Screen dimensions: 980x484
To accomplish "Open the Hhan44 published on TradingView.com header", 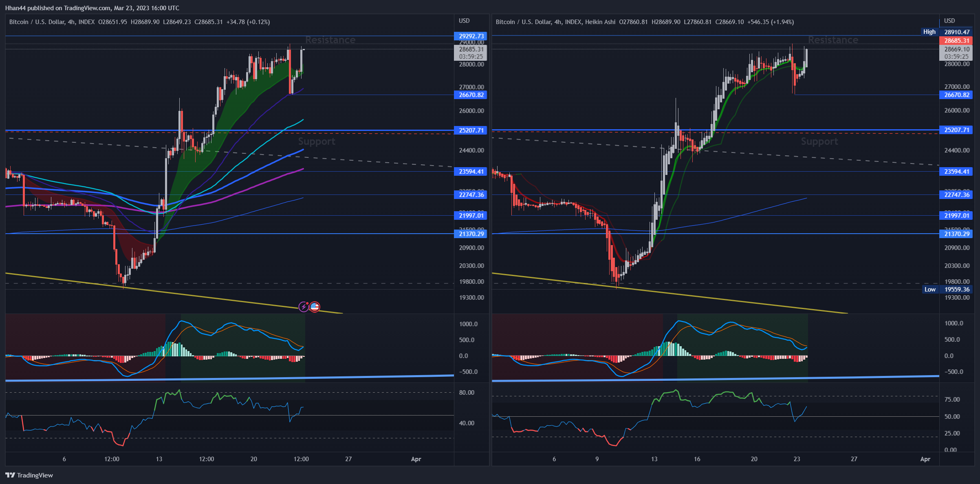I will (92, 8).
